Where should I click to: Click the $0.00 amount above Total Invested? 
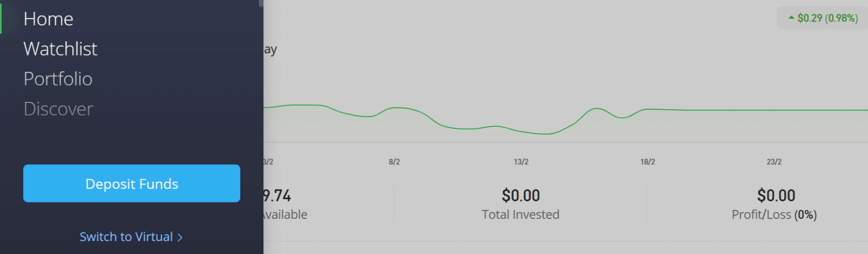click(x=520, y=196)
